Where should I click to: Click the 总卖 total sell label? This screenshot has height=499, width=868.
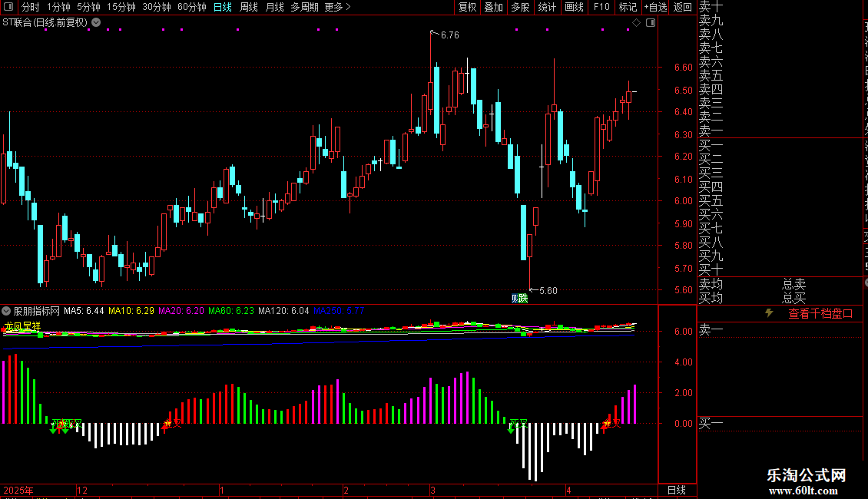[x=793, y=284]
